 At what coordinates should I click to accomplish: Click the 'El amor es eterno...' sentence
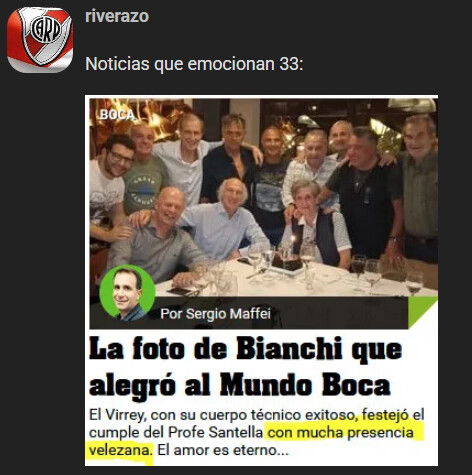coord(223,450)
